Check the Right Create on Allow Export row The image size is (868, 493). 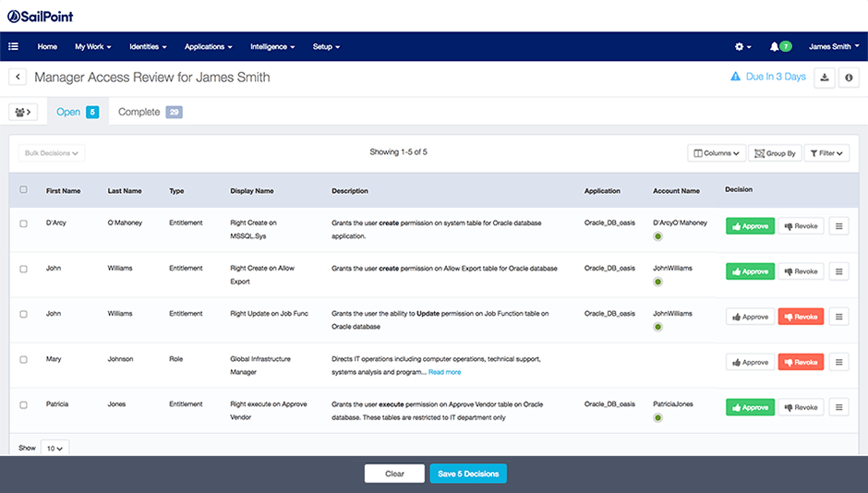coord(23,269)
